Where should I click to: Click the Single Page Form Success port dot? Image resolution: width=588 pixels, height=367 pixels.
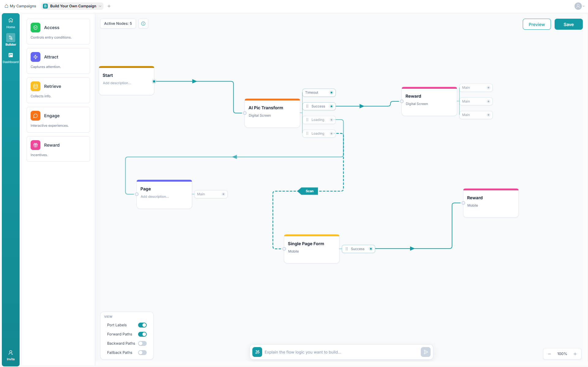tap(371, 249)
